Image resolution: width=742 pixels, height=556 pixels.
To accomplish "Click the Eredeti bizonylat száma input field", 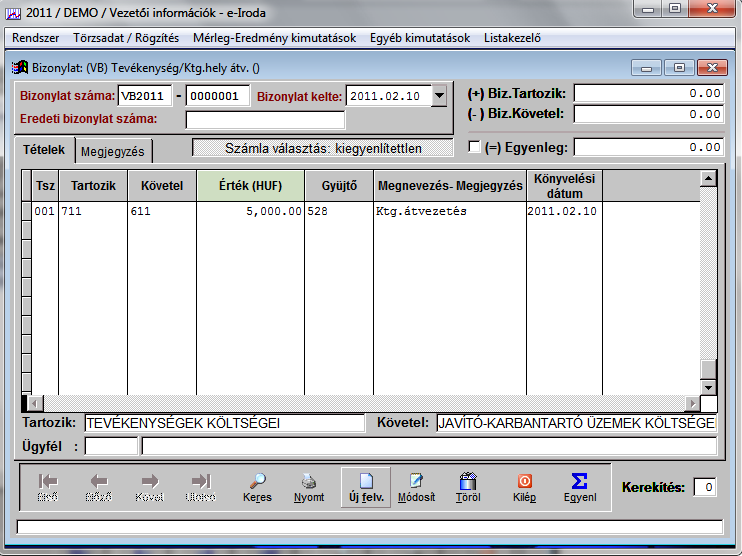I will pyautogui.click(x=265, y=120).
